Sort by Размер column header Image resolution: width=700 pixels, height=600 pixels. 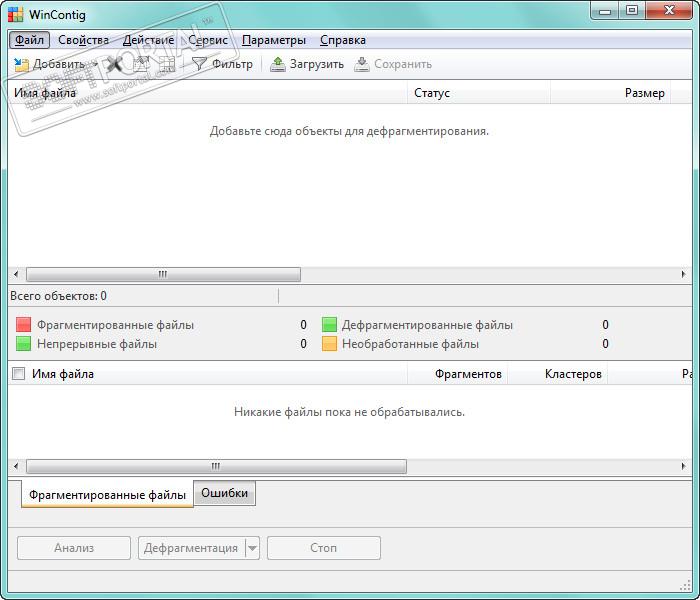click(x=611, y=93)
